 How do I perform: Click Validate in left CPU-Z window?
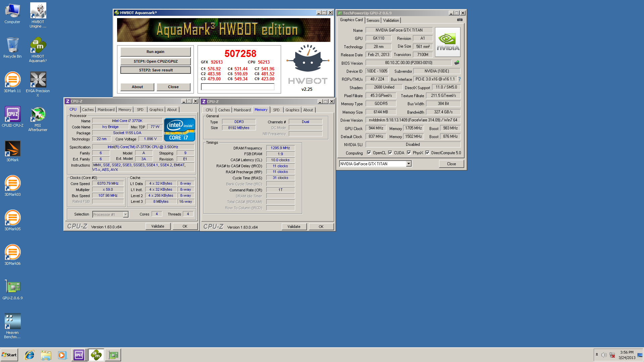pos(158,226)
